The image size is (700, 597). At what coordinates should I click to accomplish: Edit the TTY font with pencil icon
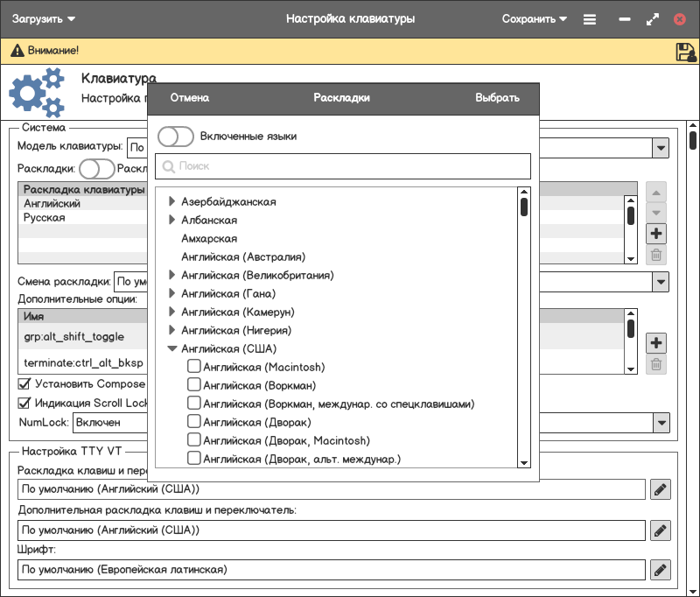tap(661, 570)
